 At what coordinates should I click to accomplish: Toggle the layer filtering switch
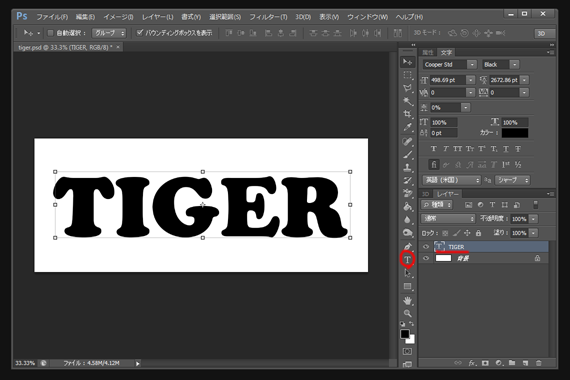pos(535,205)
